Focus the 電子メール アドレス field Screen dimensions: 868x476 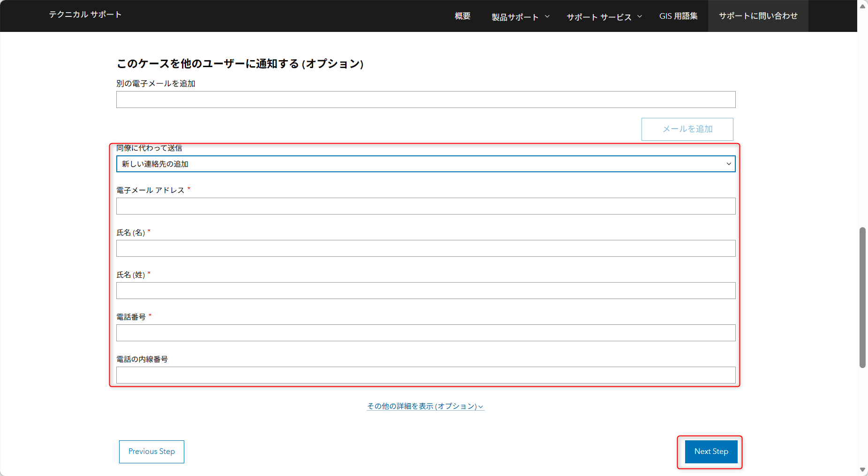(426, 206)
